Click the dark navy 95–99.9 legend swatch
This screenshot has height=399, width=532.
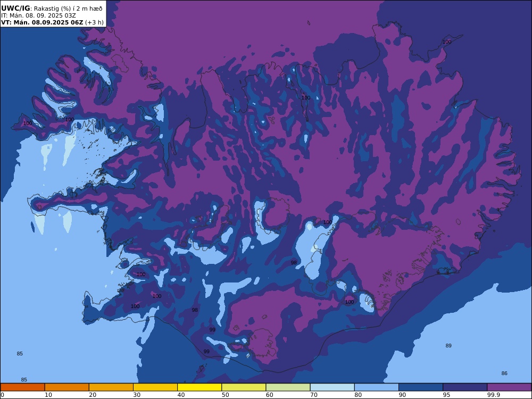465,387
